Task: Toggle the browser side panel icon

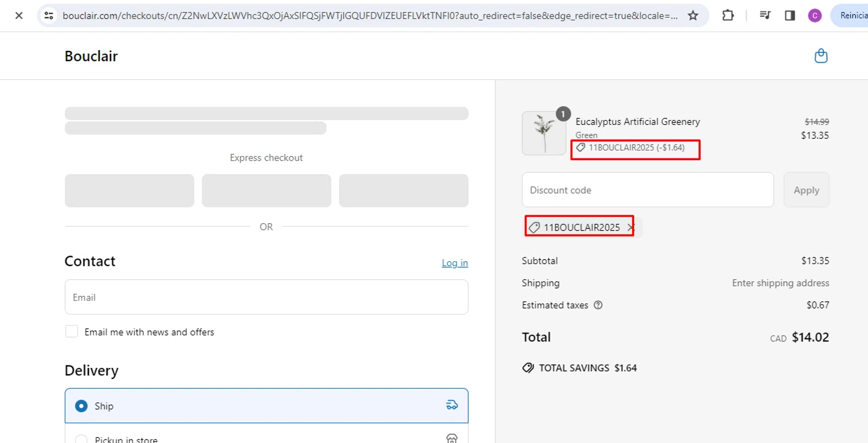Action: click(x=790, y=16)
